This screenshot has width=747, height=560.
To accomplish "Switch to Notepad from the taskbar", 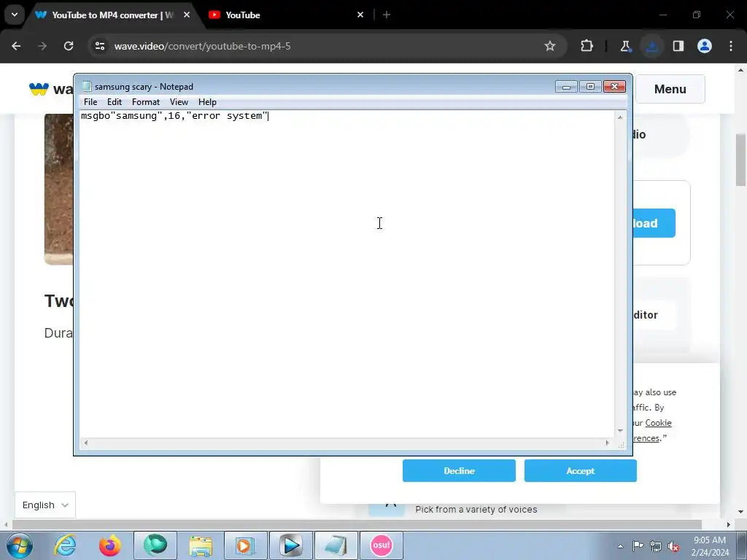I will 336,545.
